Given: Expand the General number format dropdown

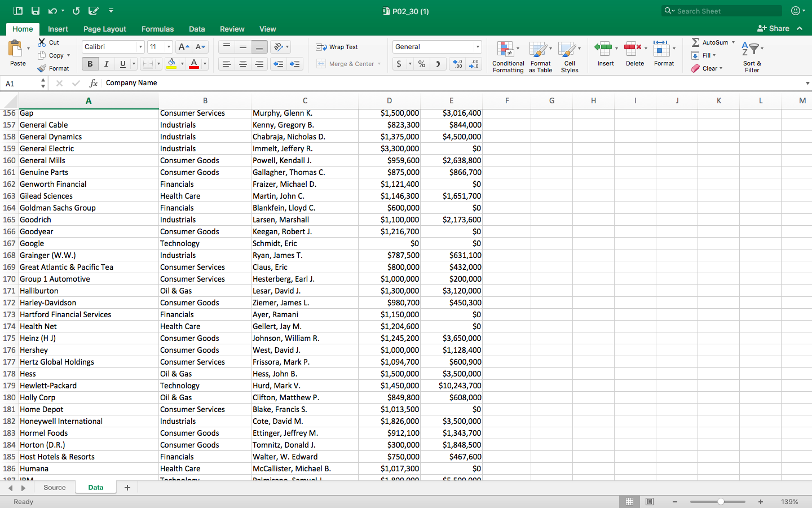Looking at the screenshot, I should [x=478, y=47].
